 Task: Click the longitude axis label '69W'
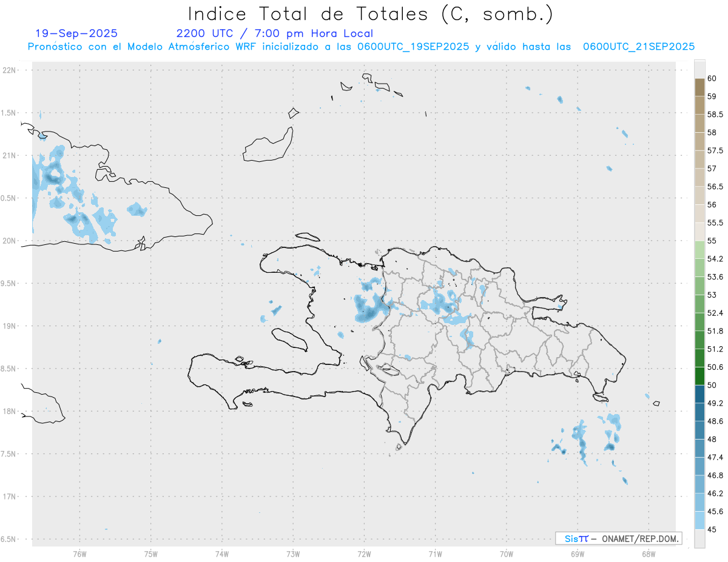578,554
